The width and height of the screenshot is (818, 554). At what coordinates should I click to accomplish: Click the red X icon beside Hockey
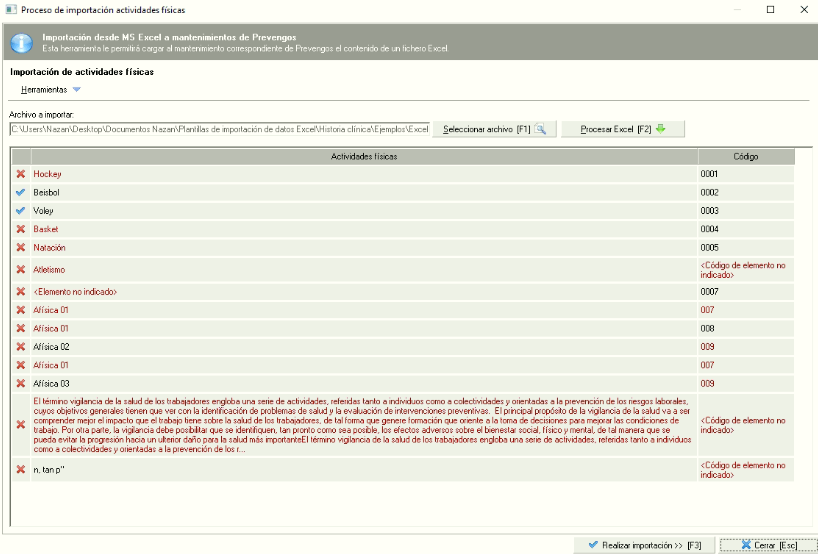tap(21, 174)
